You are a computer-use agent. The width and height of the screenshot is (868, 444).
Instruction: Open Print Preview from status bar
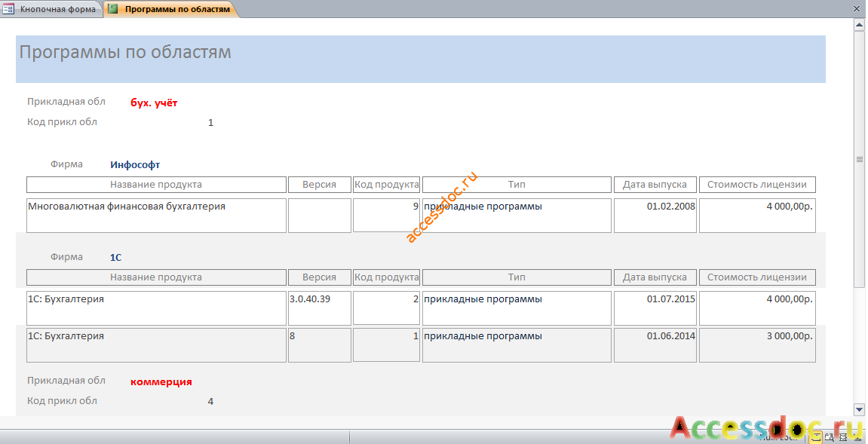pyautogui.click(x=830, y=437)
